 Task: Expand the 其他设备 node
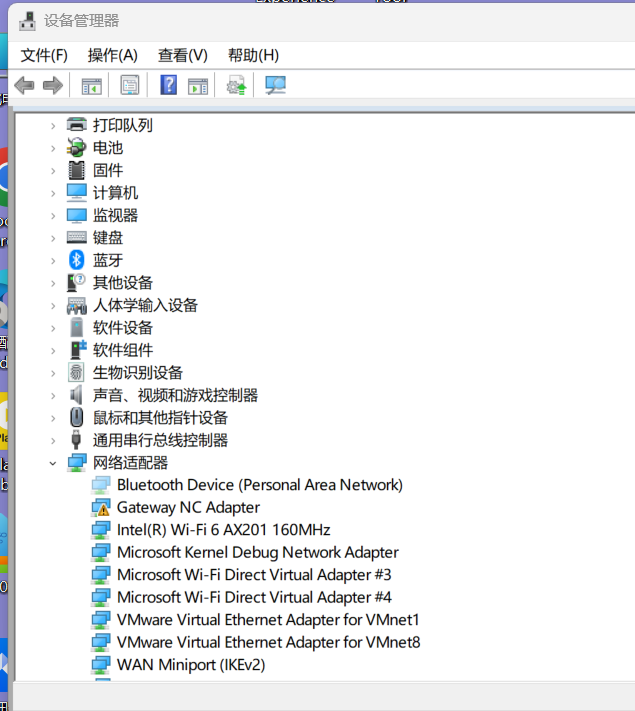point(53,283)
